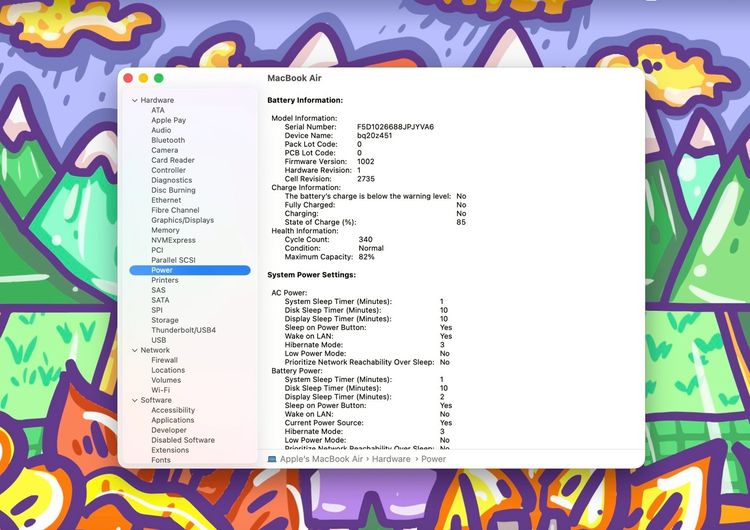Select Thunderbolt/USB4 in the sidebar
The width and height of the screenshot is (750, 530).
[x=184, y=330]
